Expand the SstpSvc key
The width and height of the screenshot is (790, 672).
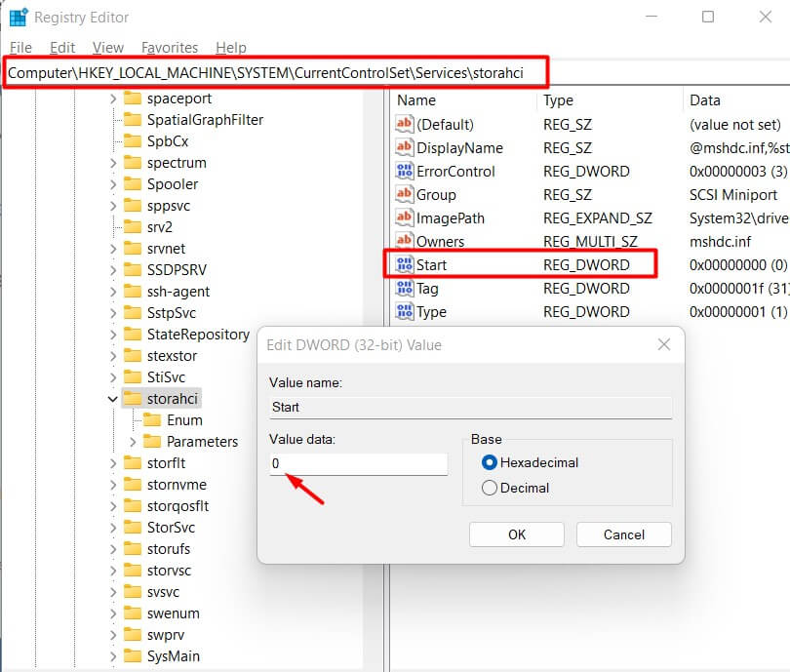tap(113, 313)
